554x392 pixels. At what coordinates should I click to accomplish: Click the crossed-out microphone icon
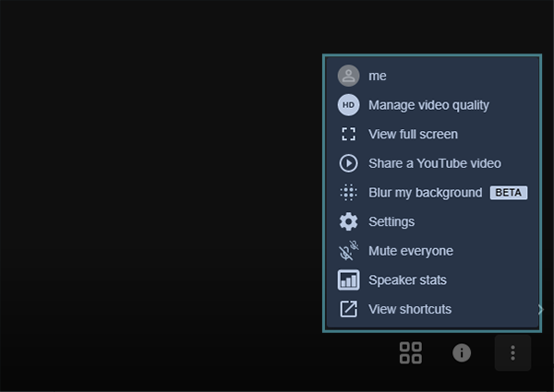pos(348,251)
